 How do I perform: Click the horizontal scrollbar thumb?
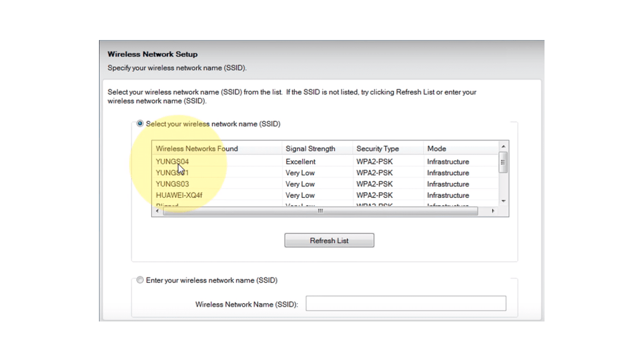320,211
